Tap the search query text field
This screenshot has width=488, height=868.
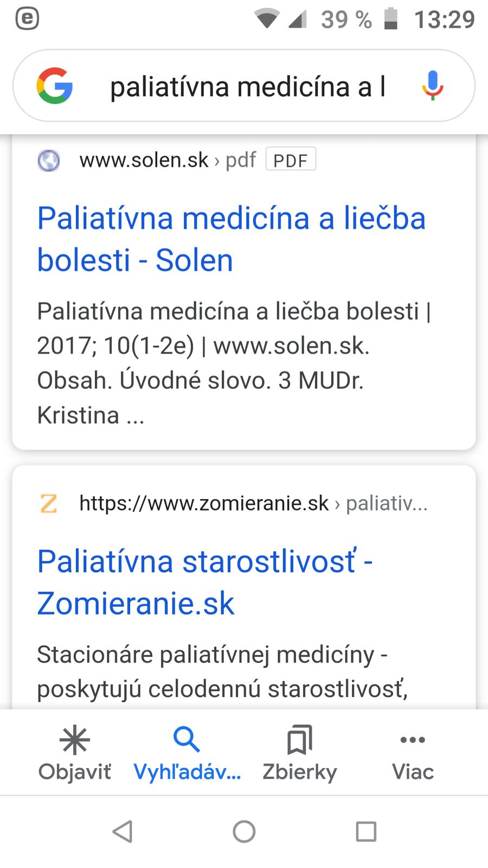[x=248, y=87]
